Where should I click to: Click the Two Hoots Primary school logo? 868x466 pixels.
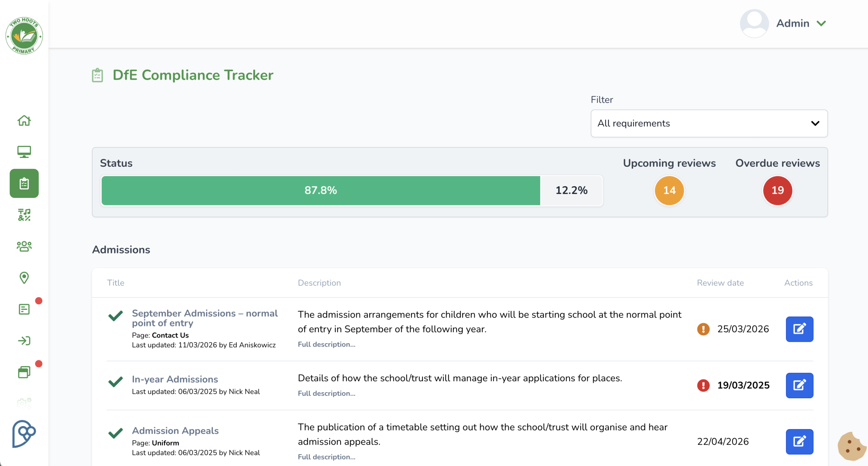tap(24, 35)
